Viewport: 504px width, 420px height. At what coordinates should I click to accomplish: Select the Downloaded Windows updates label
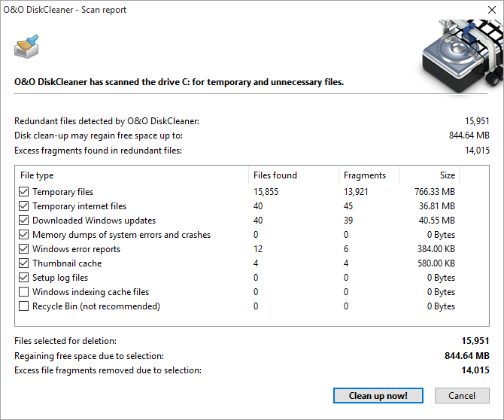(94, 221)
